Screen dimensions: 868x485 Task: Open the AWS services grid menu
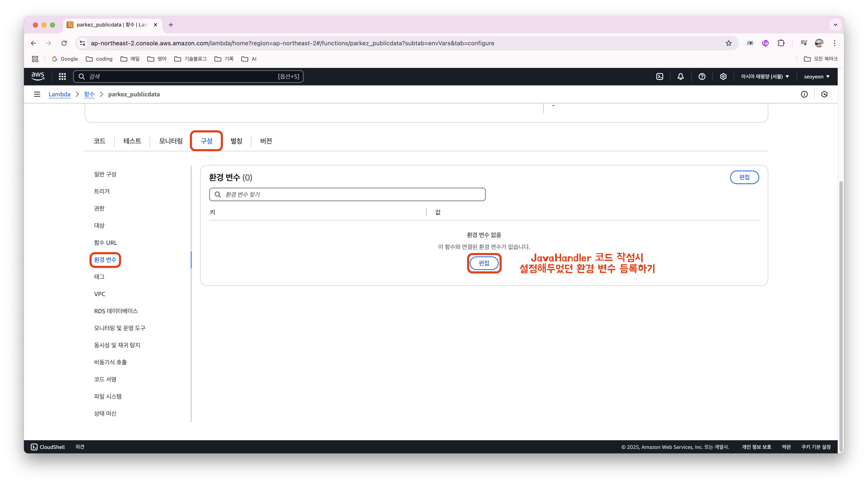coord(62,76)
